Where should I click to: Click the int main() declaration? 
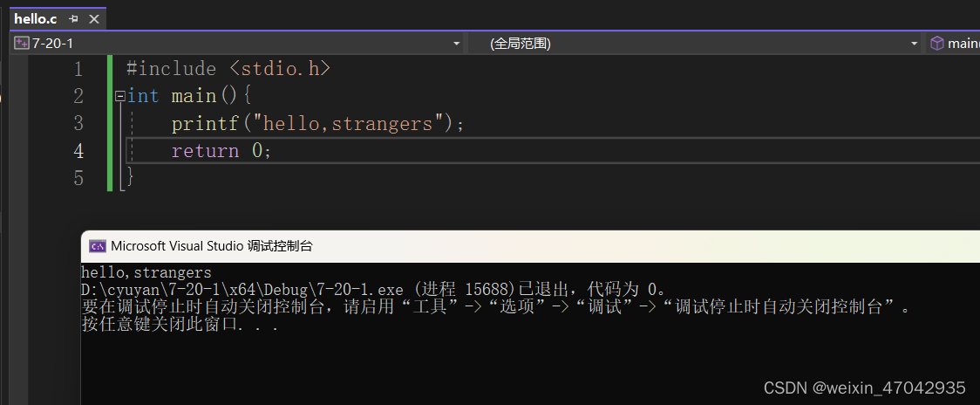[189, 96]
